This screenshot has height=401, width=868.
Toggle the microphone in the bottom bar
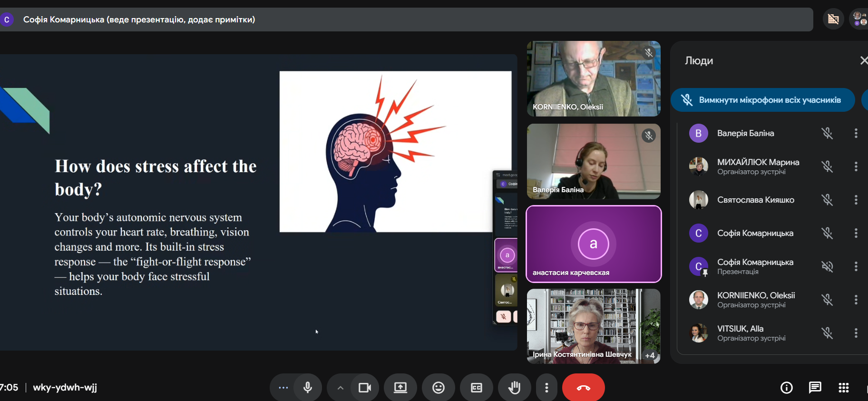[x=308, y=388]
